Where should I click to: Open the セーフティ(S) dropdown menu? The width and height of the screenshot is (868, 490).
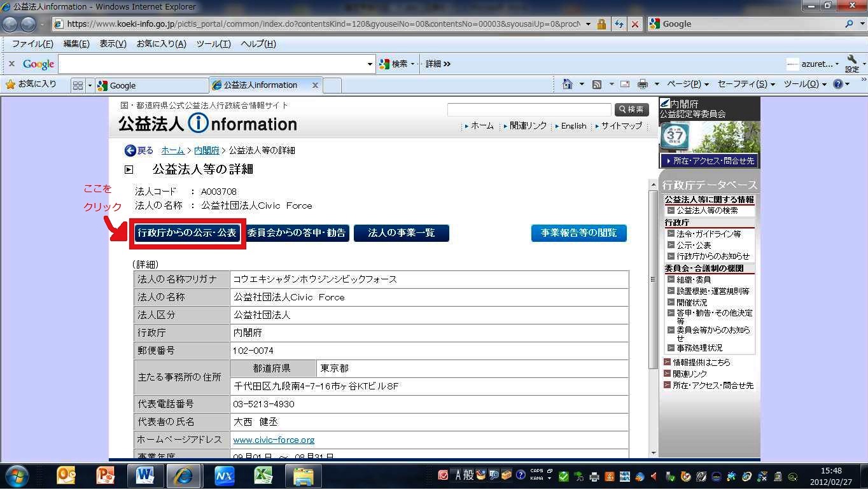746,84
